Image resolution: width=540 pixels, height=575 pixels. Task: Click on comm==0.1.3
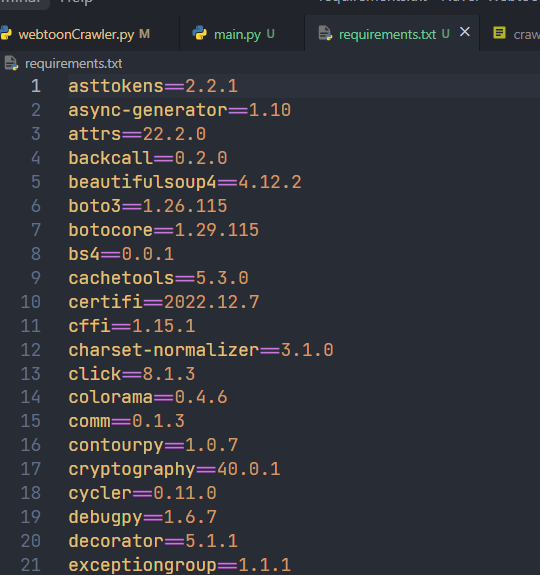[127, 421]
